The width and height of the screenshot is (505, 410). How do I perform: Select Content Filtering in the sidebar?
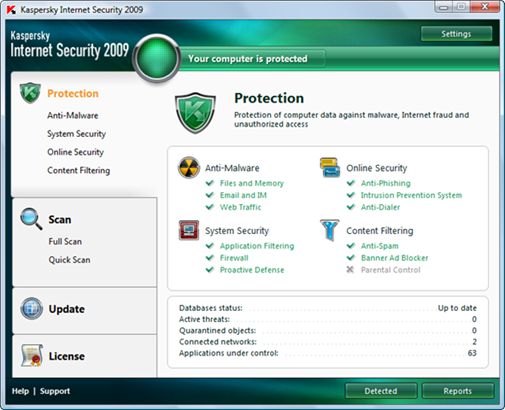click(x=78, y=170)
